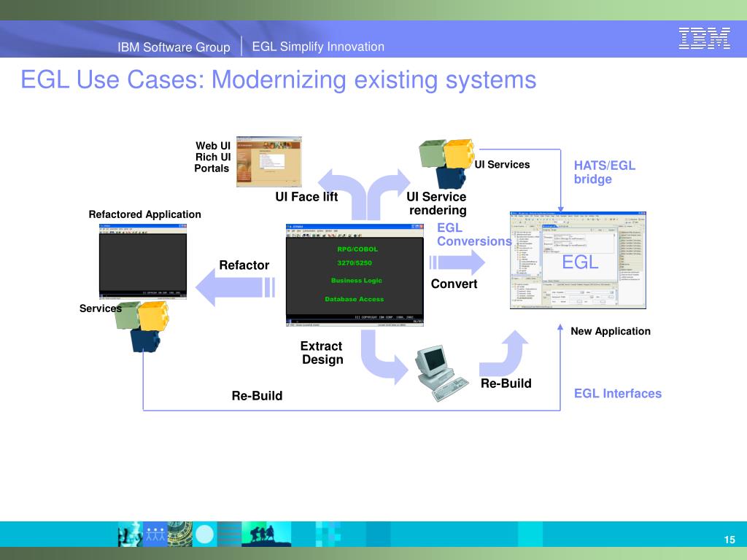Click the 'Database Access' green terminal text
The image size is (747, 560).
(x=355, y=299)
